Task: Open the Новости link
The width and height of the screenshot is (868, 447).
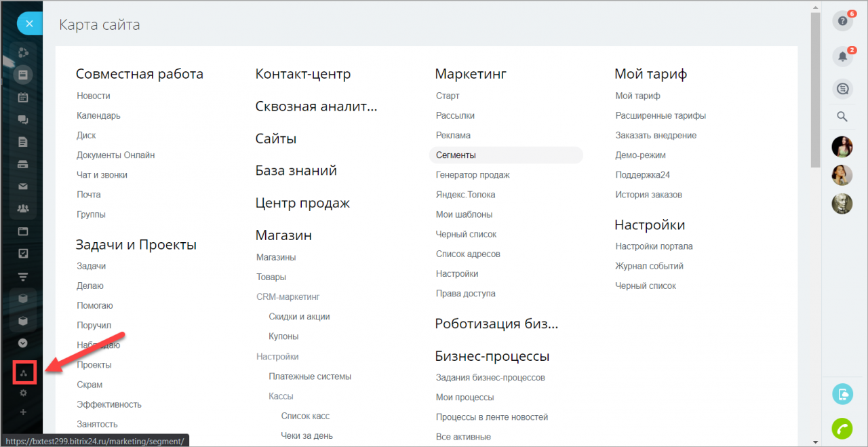Action: (94, 96)
